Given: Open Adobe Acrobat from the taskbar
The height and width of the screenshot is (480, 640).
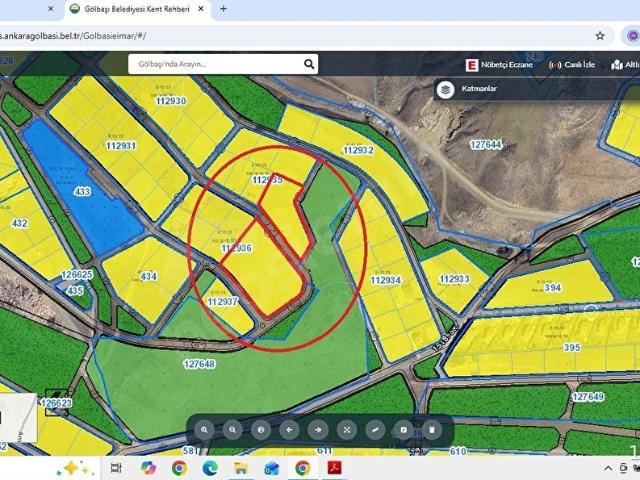Looking at the screenshot, I should coord(335,468).
